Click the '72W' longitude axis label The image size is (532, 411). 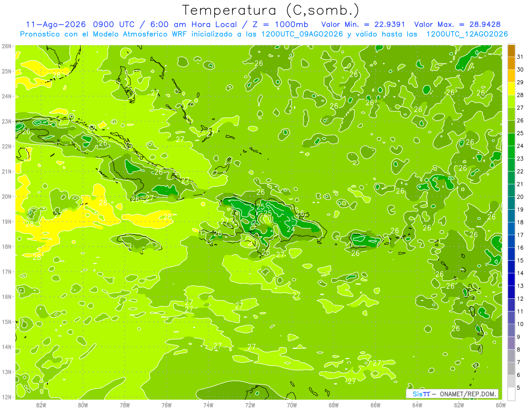250,405
